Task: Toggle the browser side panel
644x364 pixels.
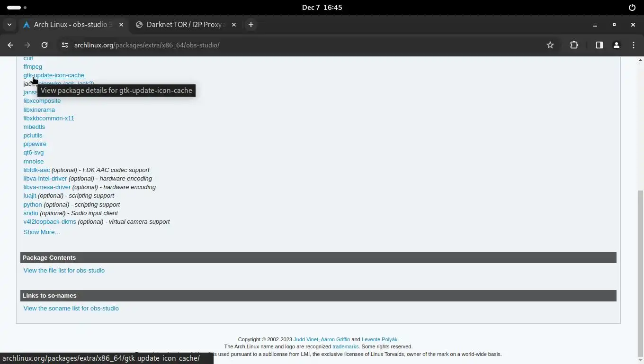Action: point(599,45)
